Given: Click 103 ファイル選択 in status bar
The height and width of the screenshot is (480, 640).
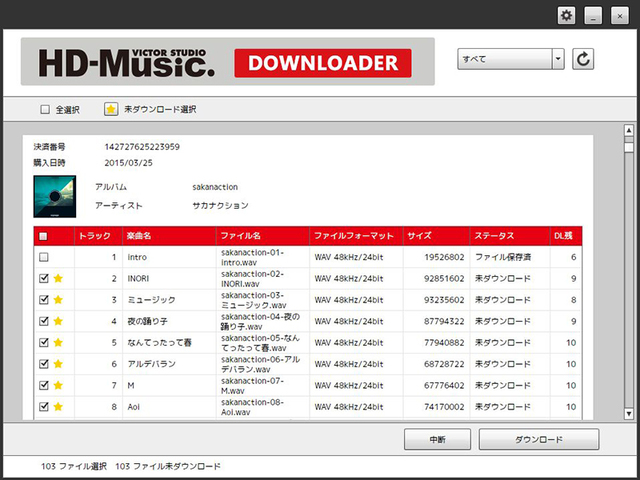Looking at the screenshot, I should (74, 466).
